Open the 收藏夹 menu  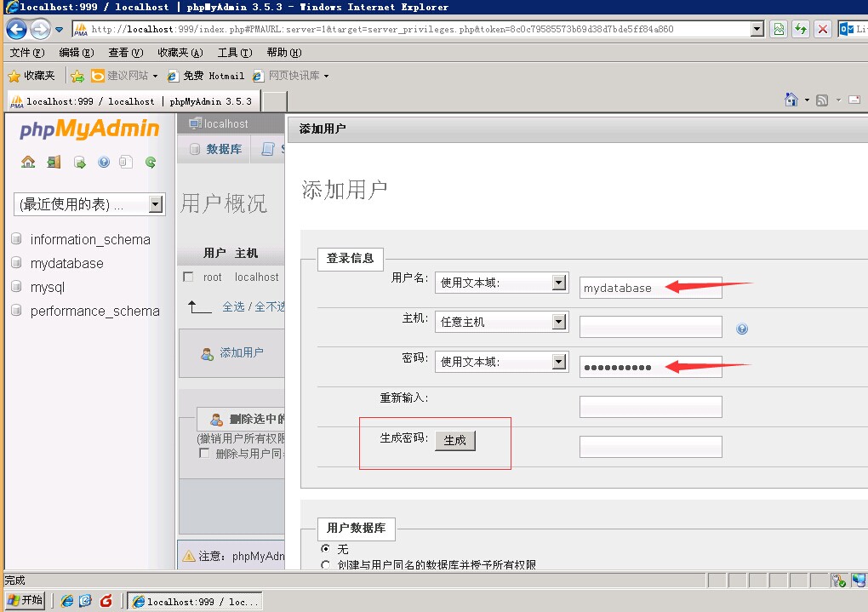[x=180, y=53]
